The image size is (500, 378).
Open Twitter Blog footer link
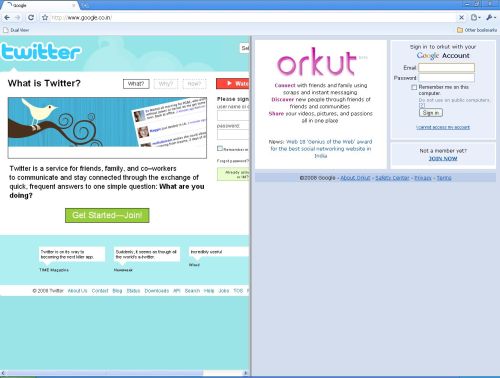click(117, 291)
